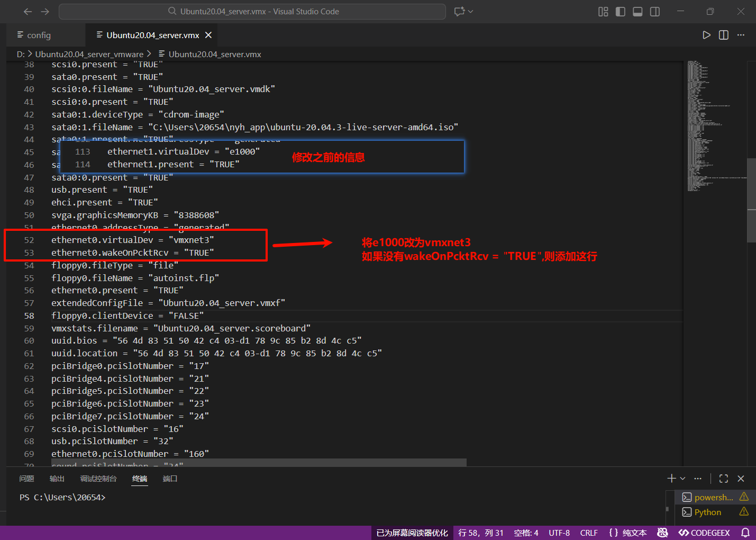Click the Copilot status bar icon
The image size is (756, 540).
point(662,533)
